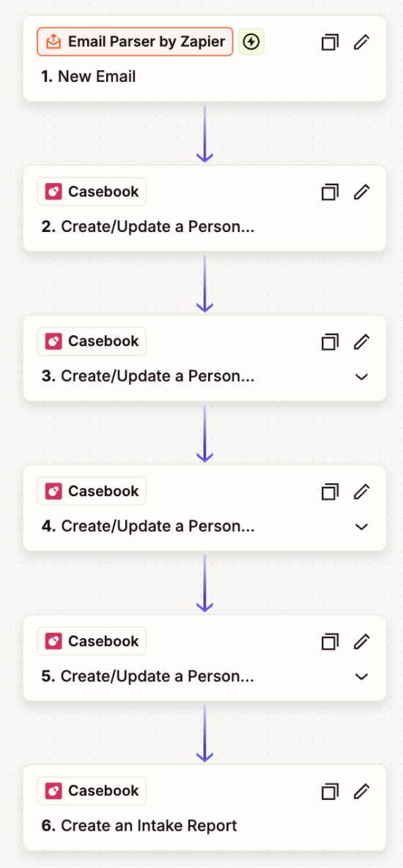This screenshot has width=403, height=868.
Task: Expand step 4 using the chevron
Action: pyautogui.click(x=361, y=526)
